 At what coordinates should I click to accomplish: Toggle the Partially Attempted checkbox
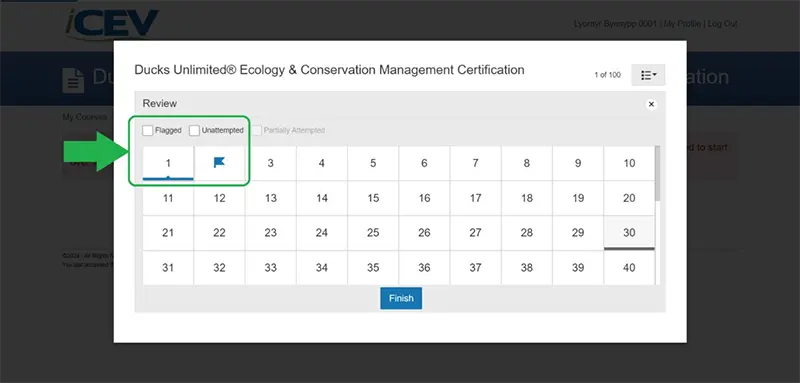(x=256, y=131)
